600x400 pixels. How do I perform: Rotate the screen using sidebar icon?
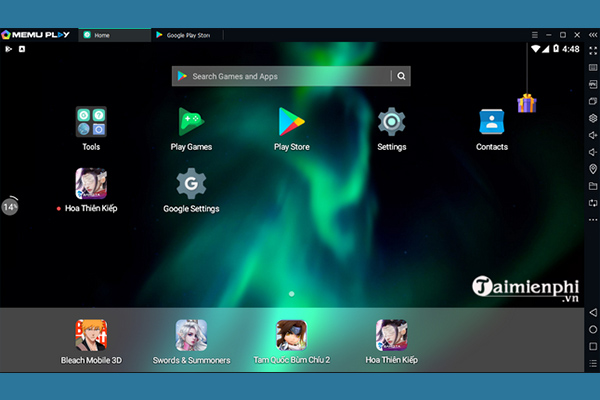(593, 203)
